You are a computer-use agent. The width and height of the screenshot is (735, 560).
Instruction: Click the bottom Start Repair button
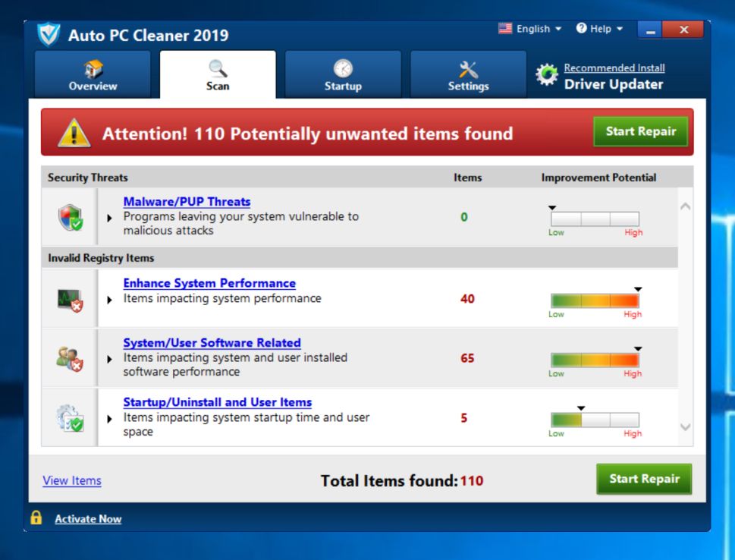644,478
